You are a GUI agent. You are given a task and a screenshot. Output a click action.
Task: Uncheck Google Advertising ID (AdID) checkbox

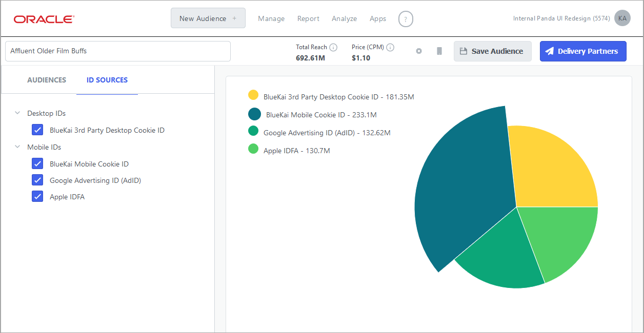click(37, 180)
